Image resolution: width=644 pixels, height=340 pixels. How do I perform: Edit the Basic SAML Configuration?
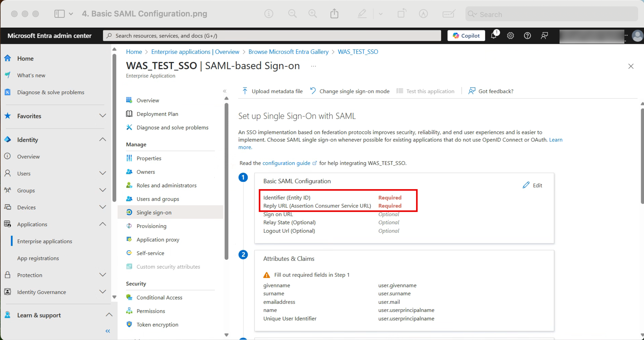pos(532,185)
